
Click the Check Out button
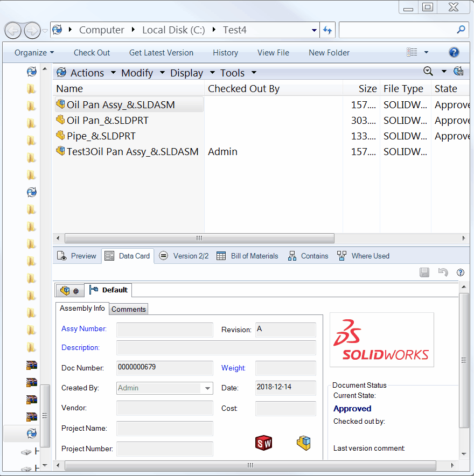(x=92, y=52)
